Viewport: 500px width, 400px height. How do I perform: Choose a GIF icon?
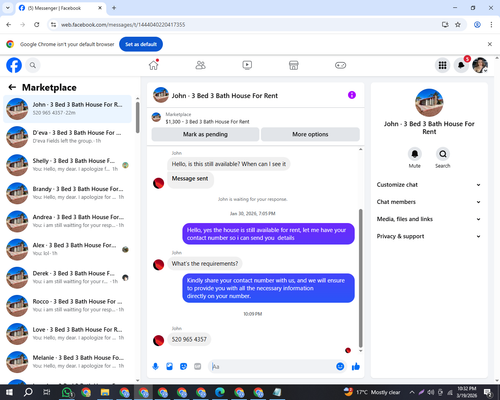tap(198, 367)
